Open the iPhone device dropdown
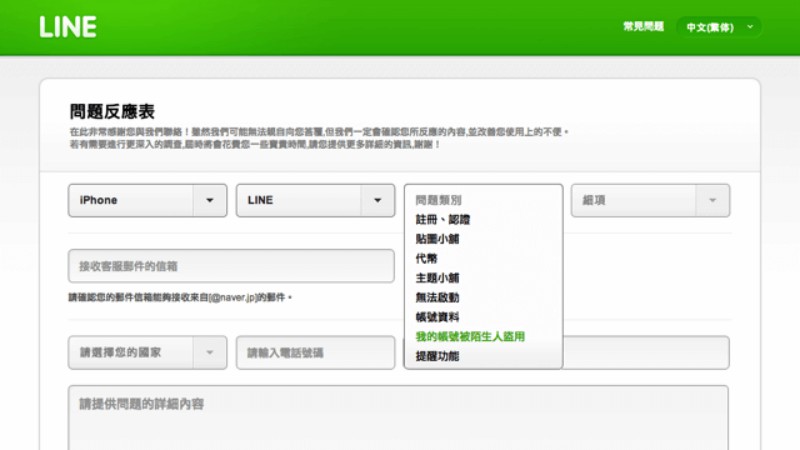800x450 pixels. pos(147,201)
